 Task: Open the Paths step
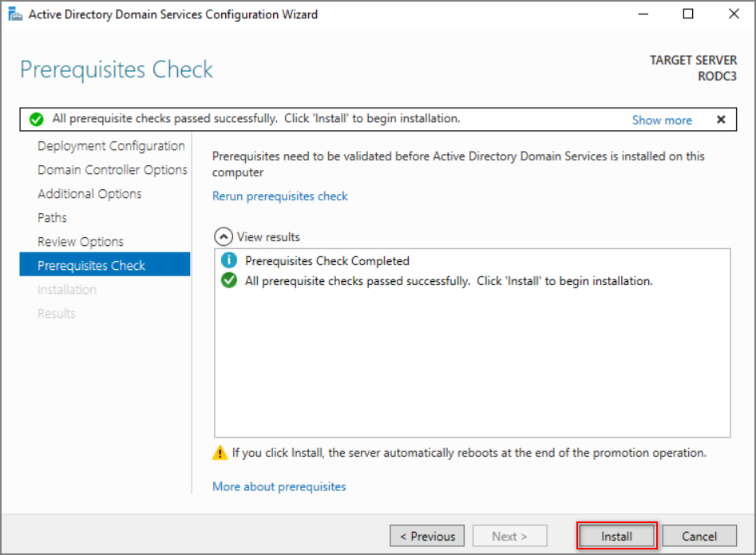pyautogui.click(x=52, y=217)
